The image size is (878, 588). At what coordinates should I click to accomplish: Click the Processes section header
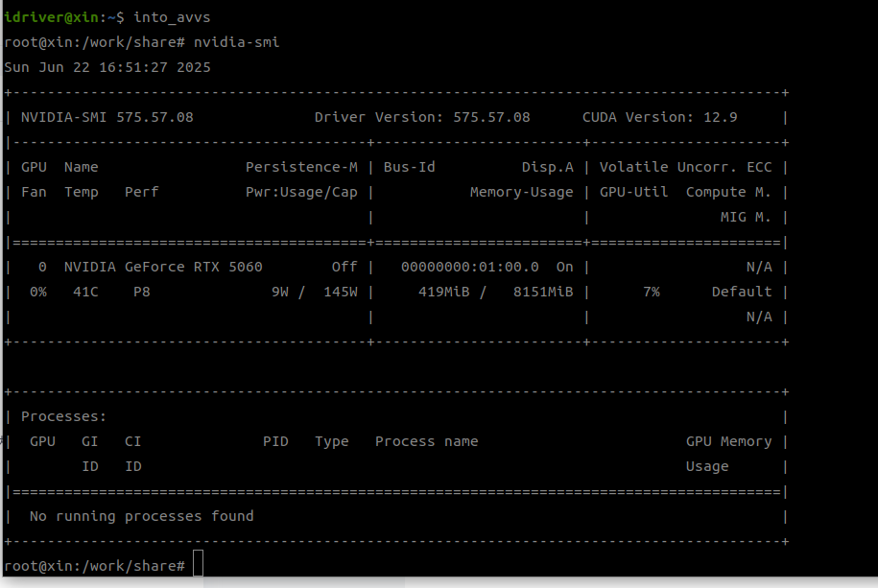(60, 416)
